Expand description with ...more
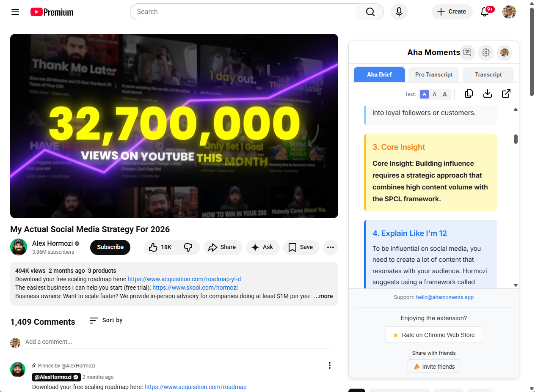Screen dimensions: 535x392 click(x=323, y=296)
